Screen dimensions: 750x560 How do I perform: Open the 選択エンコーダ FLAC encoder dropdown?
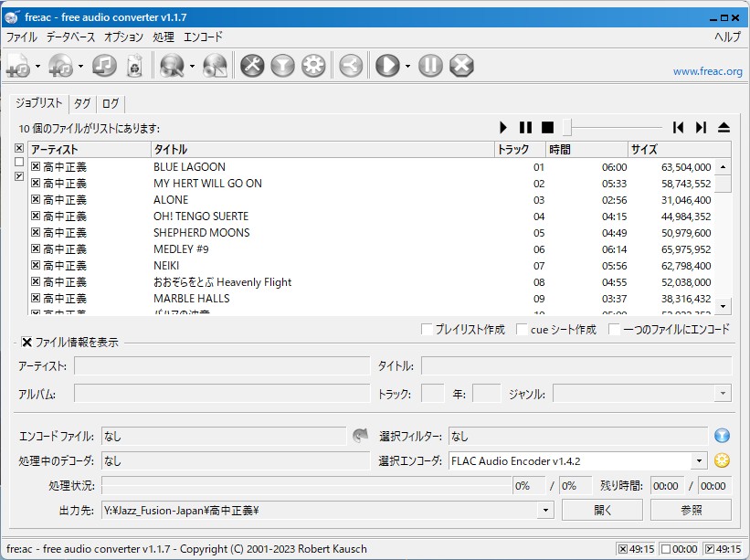(x=699, y=461)
